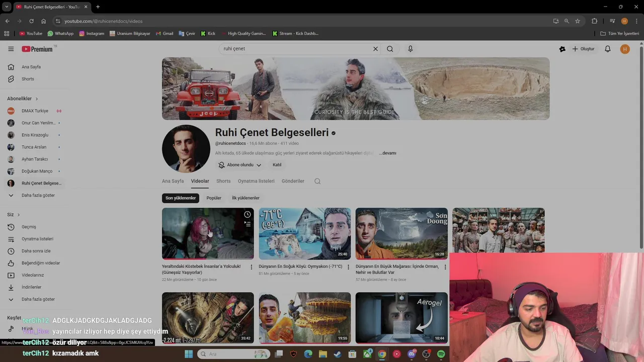Add Köstebek İnsanlar video to queue
Viewport: 644px width, 362px height.
click(248, 224)
